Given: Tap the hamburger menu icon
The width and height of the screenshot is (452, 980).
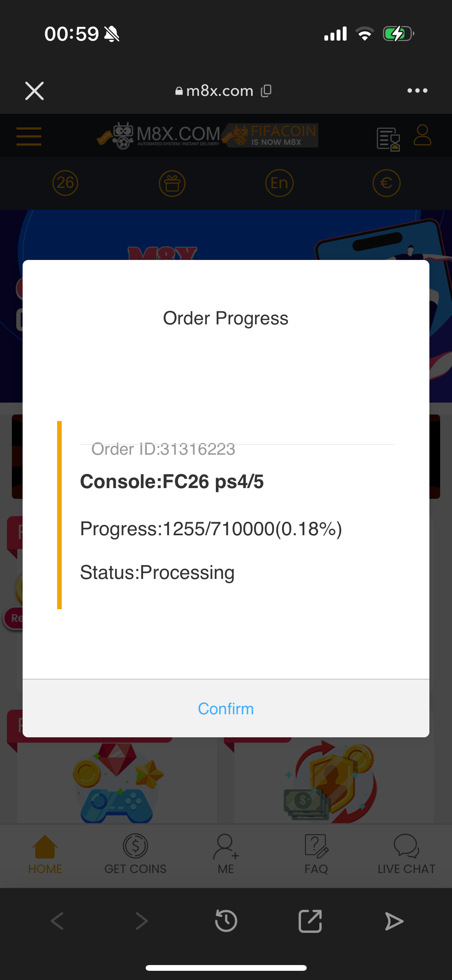Looking at the screenshot, I should [29, 136].
